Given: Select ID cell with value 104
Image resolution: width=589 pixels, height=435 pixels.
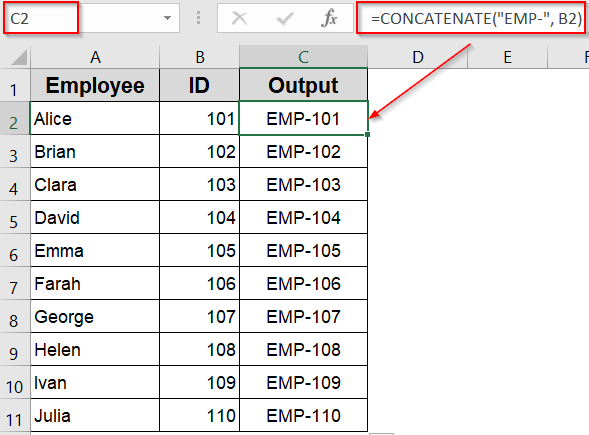Looking at the screenshot, I should point(199,218).
